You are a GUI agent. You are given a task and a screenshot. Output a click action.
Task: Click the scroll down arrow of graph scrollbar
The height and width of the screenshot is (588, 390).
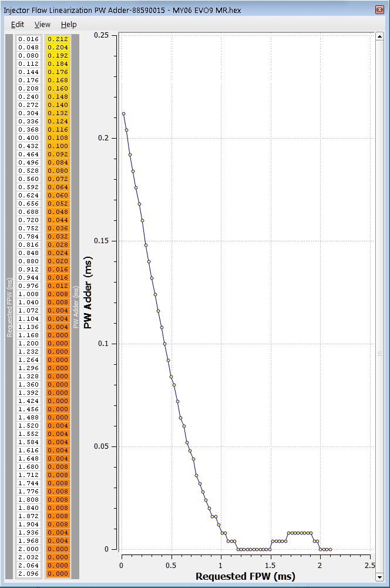[x=379, y=577]
